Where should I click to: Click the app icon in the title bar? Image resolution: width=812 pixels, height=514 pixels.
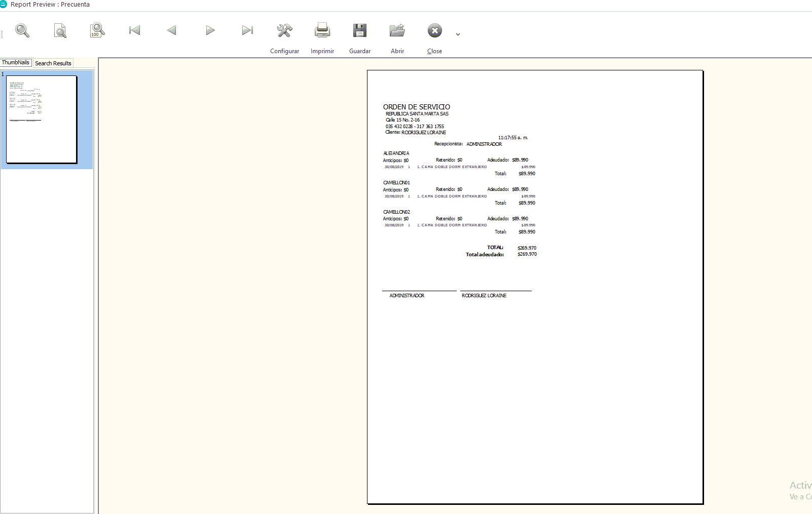pyautogui.click(x=4, y=4)
